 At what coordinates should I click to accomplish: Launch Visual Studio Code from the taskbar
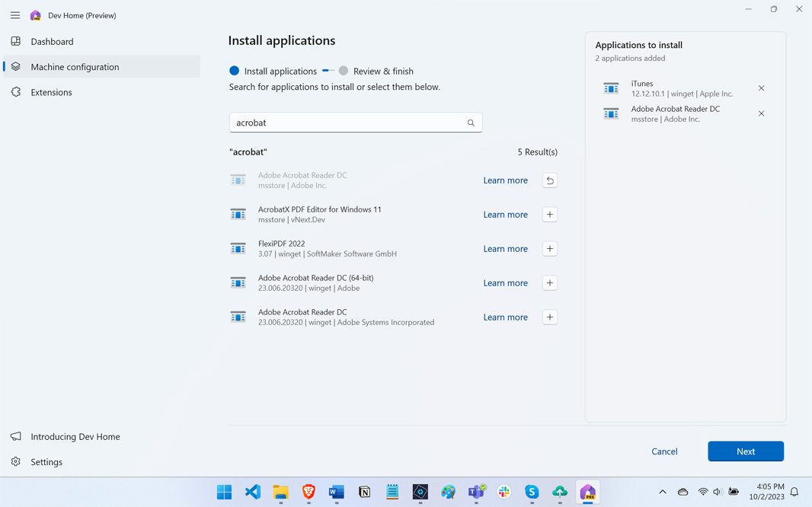click(252, 492)
